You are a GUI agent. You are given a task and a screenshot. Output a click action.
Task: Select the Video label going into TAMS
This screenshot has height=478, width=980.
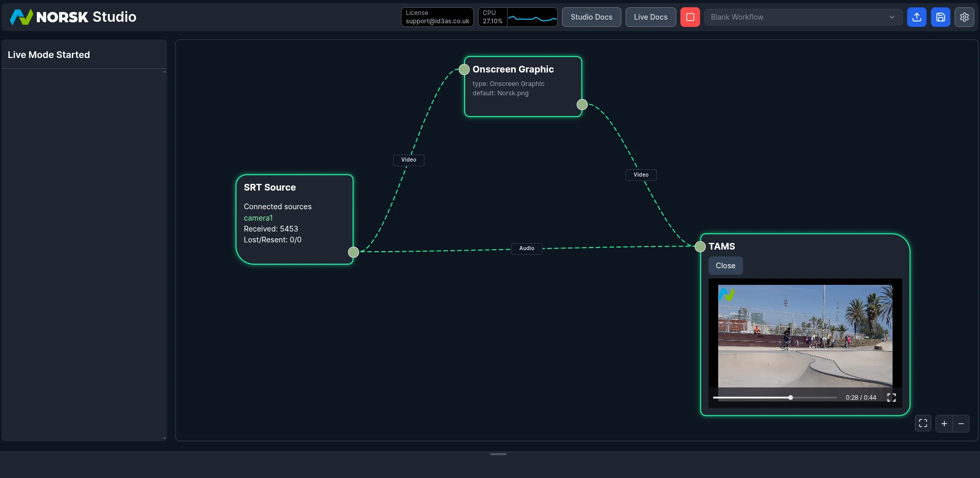pyautogui.click(x=641, y=175)
